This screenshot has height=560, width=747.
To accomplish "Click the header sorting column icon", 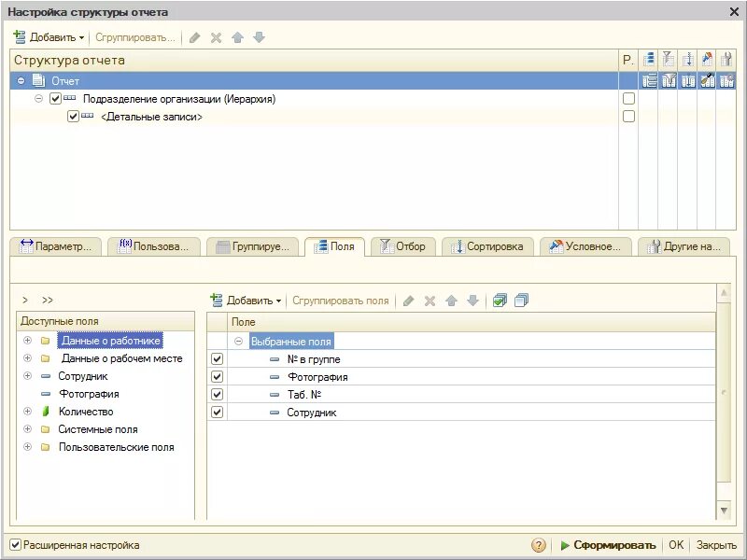I will (x=687, y=60).
